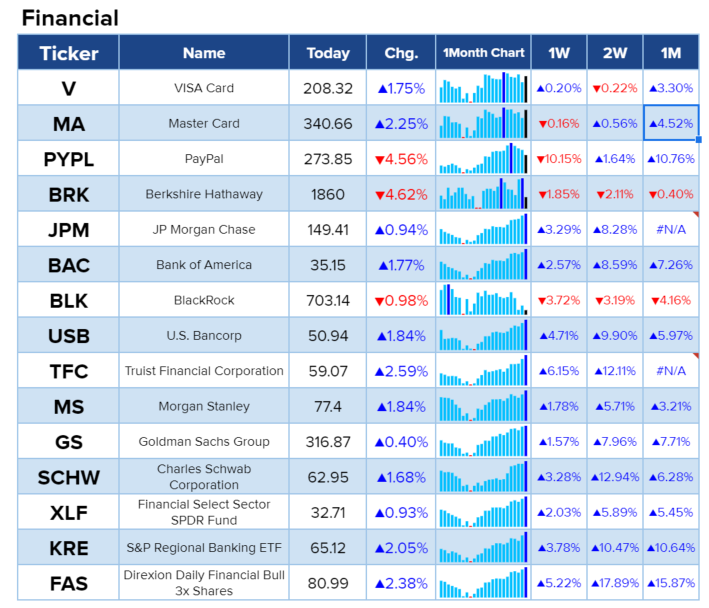
Task: Click the Ticker column header
Action: point(68,52)
